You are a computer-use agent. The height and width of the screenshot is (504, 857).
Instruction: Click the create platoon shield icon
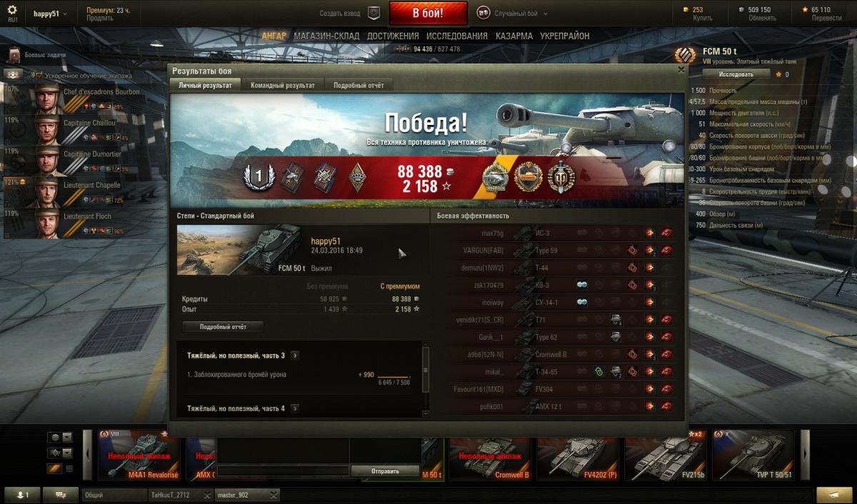click(374, 13)
